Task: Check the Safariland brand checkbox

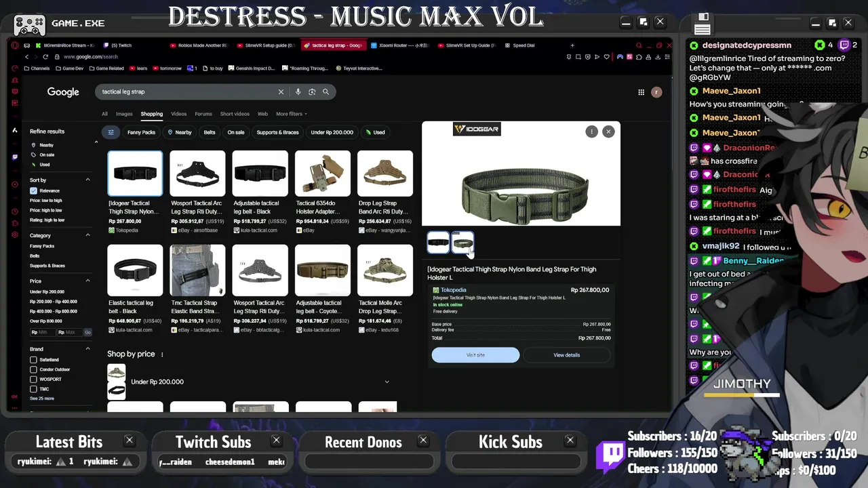Action: [33, 360]
